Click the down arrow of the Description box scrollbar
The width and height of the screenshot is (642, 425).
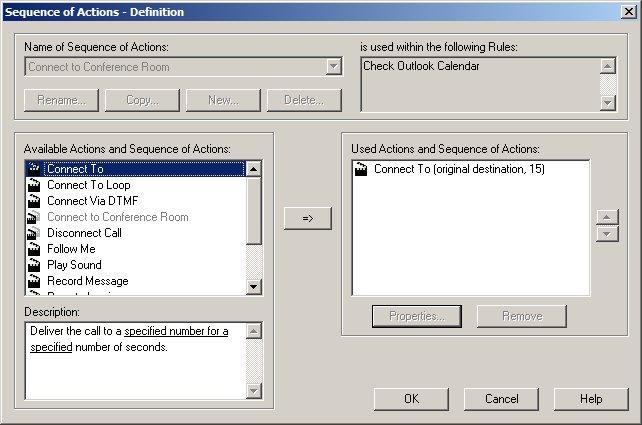click(x=253, y=391)
